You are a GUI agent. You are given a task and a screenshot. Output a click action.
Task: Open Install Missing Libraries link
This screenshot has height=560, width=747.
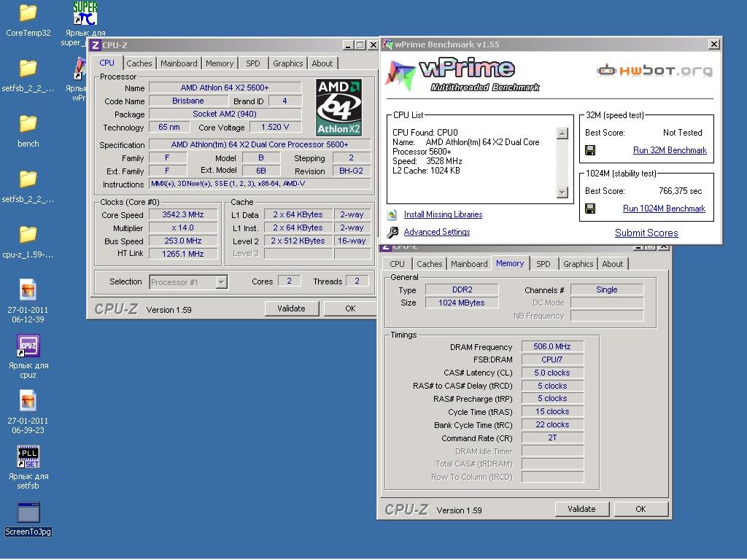coord(443,214)
